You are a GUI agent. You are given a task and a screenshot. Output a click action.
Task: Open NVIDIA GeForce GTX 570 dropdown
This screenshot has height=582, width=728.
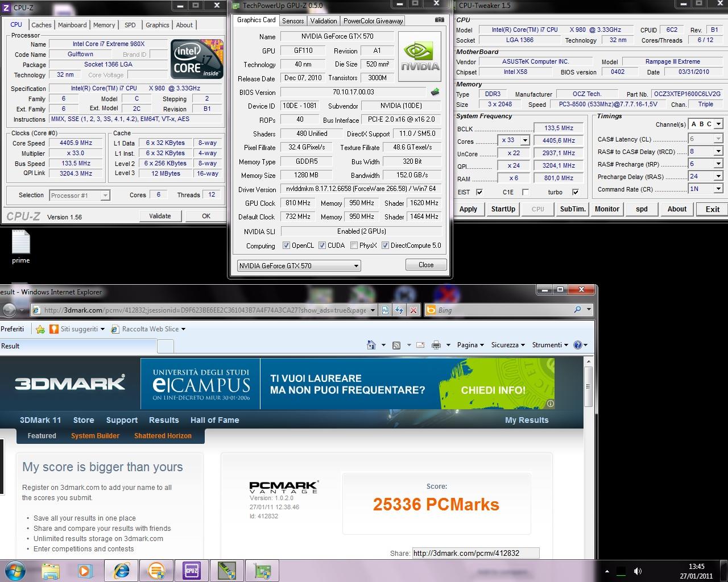(299, 265)
